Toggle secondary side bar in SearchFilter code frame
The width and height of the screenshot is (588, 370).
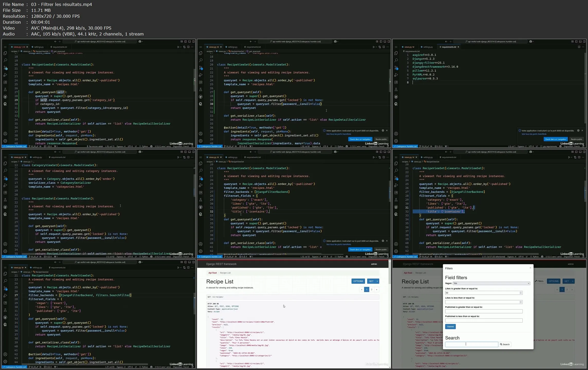(193, 262)
